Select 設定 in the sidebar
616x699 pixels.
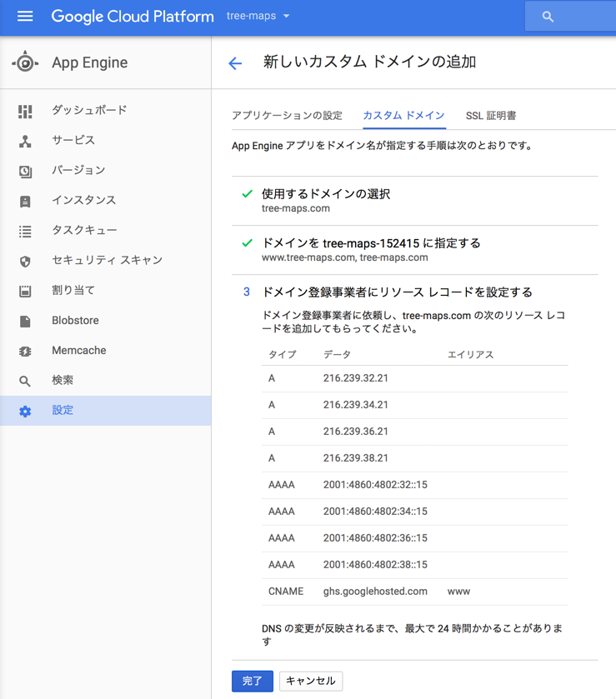click(x=106, y=410)
